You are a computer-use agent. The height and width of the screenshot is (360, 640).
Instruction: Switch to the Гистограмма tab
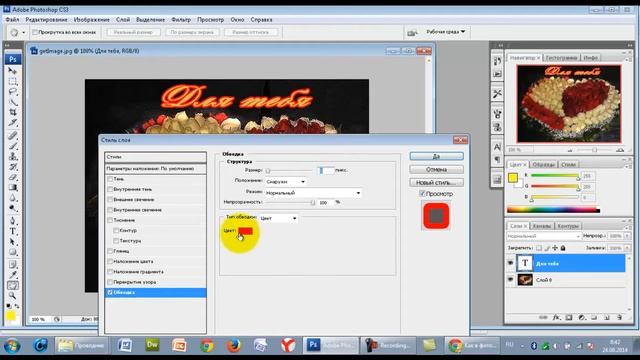click(x=561, y=58)
